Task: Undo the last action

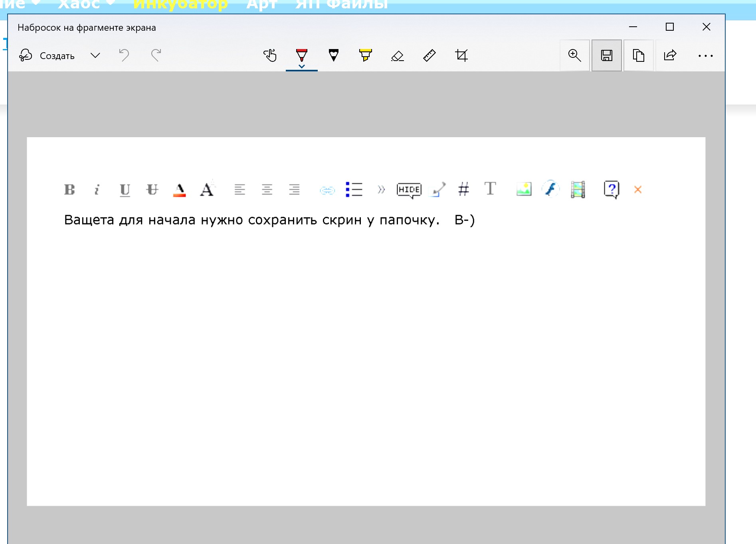Action: coord(124,55)
